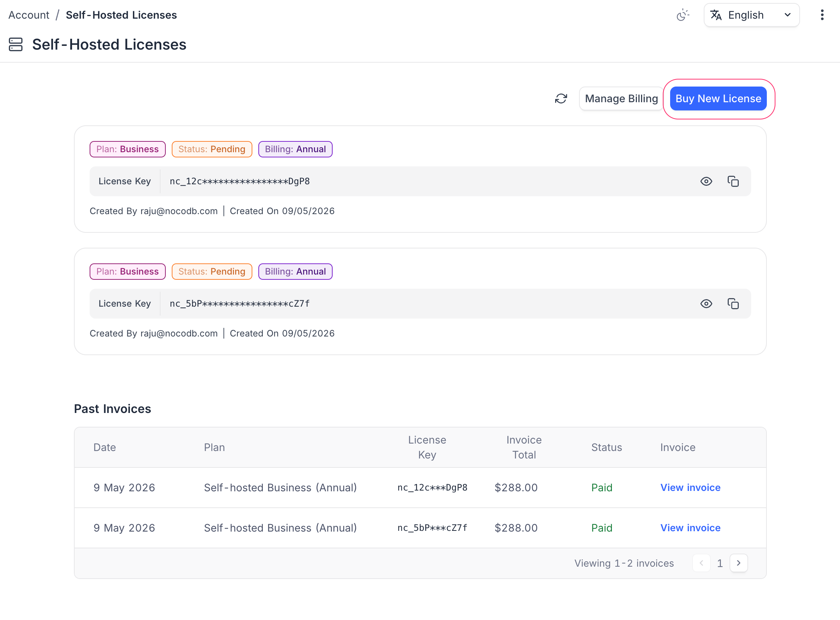840x620 pixels.
Task: Click the License Key label in nc_12c card
Action: pyautogui.click(x=125, y=181)
